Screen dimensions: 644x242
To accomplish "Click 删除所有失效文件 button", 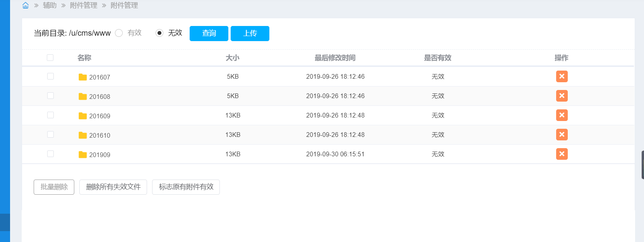I will (x=113, y=187).
